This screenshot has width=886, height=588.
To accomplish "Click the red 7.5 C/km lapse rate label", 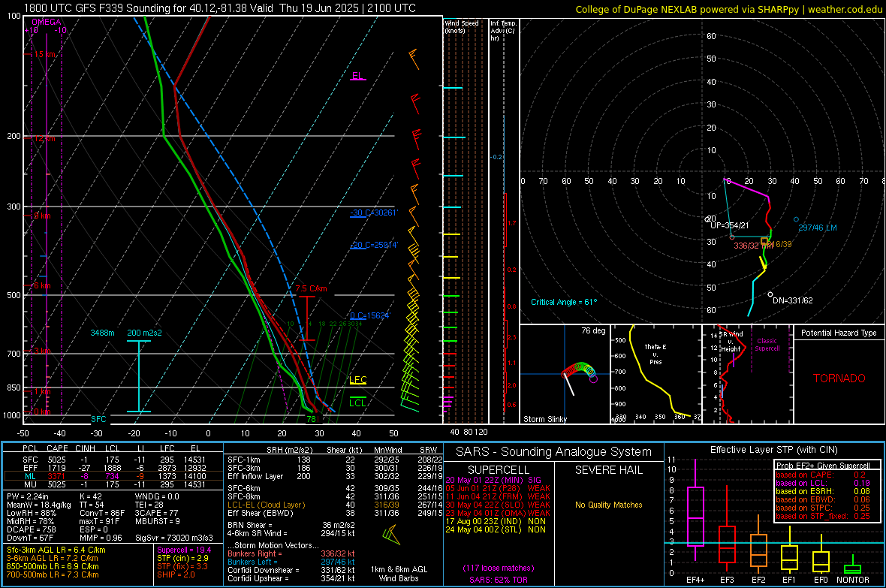I will point(312,288).
